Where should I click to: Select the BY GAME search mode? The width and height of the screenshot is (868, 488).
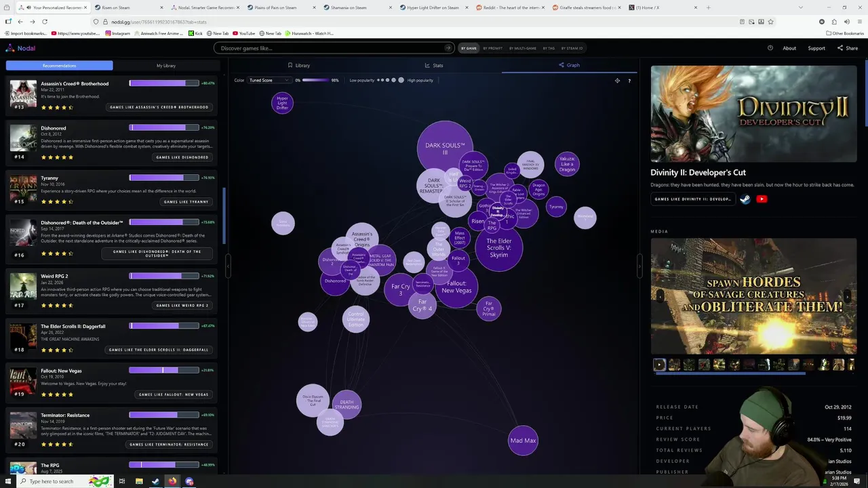tap(469, 48)
